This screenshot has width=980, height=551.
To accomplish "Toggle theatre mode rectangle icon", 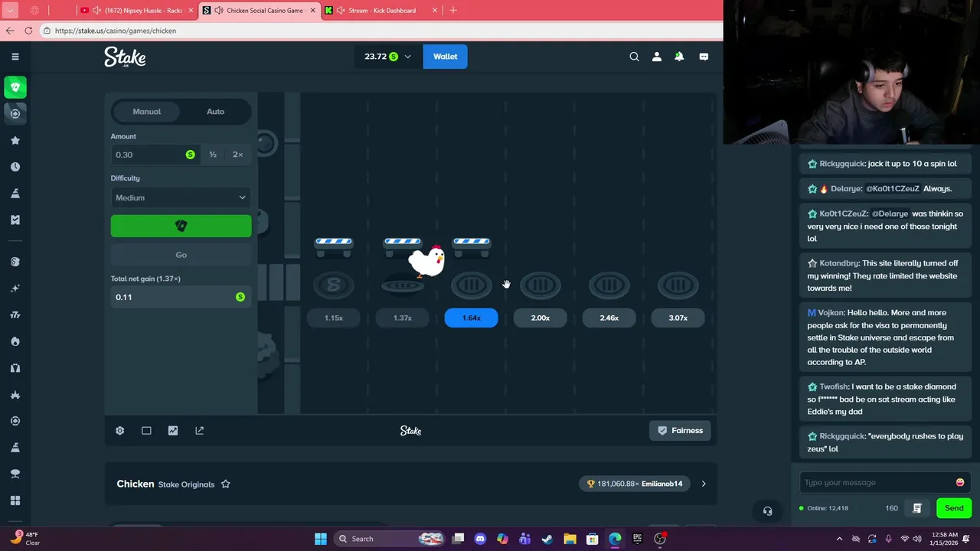I will (146, 431).
